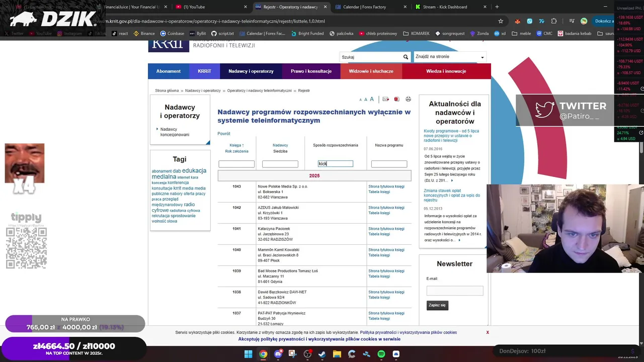Open 'Zmiana stawek opłat koncesyjnych' link
The height and width of the screenshot is (362, 644).
click(452, 195)
